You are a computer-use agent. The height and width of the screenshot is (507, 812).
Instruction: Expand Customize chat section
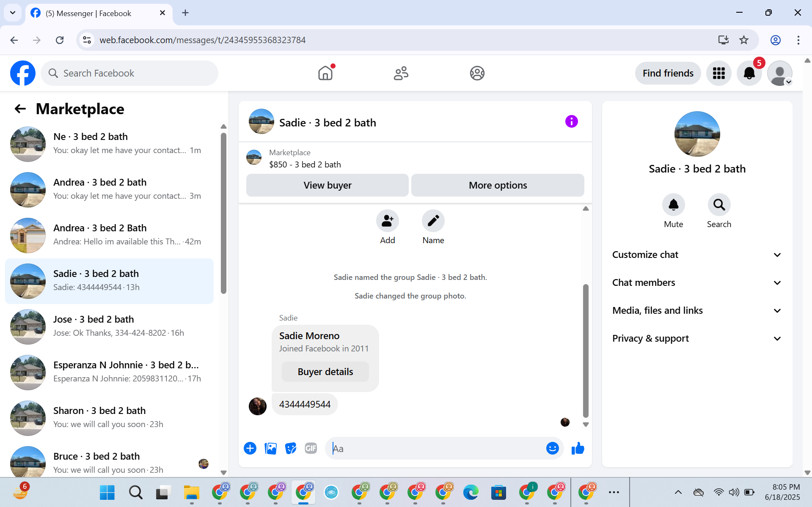[696, 255]
